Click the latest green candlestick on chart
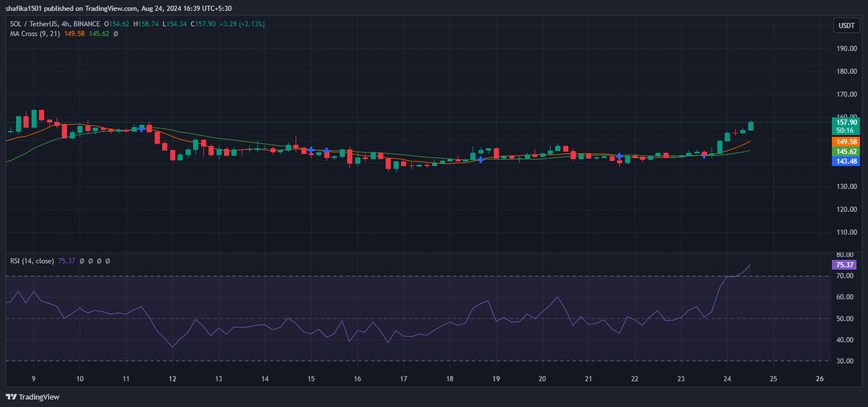This screenshot has height=407, width=868. point(751,126)
